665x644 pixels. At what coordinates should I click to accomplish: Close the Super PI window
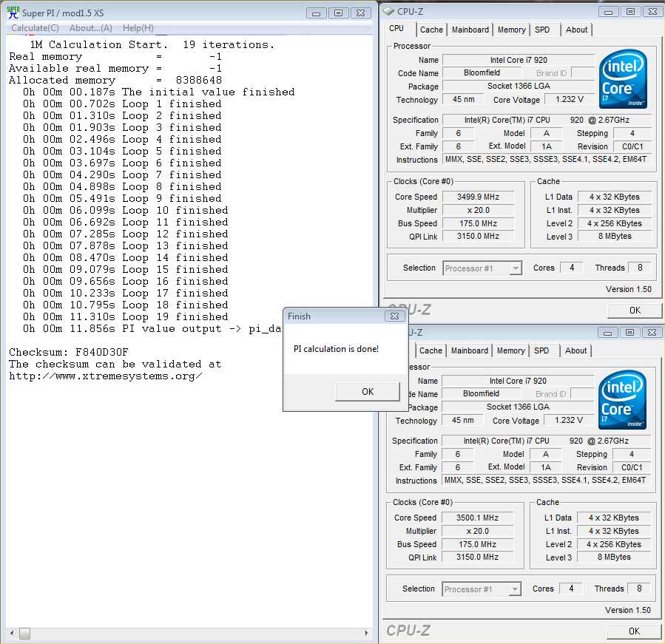pyautogui.click(x=360, y=13)
